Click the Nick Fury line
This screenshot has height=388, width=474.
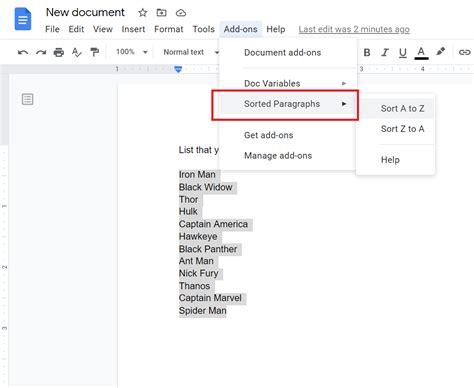click(x=199, y=273)
